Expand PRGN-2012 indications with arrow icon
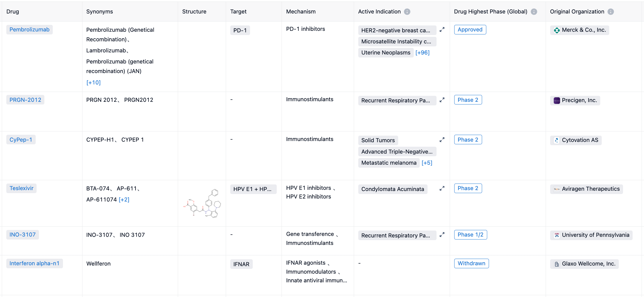644x297 pixels. 442,100
